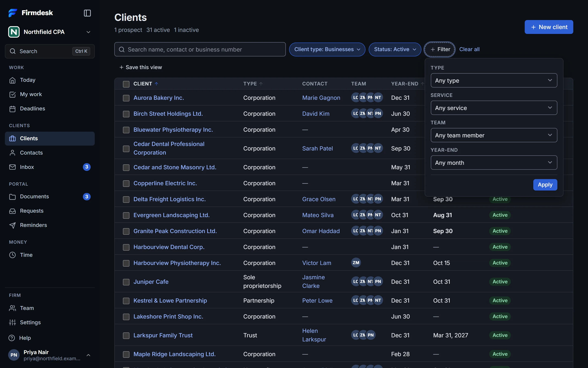The height and width of the screenshot is (368, 588).
Task: Select the Larkspur Family Trust checkbox
Action: pyautogui.click(x=126, y=335)
